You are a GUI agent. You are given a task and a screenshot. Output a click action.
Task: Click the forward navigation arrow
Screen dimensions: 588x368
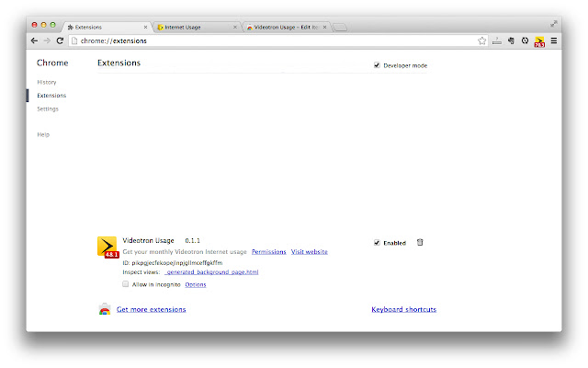47,40
